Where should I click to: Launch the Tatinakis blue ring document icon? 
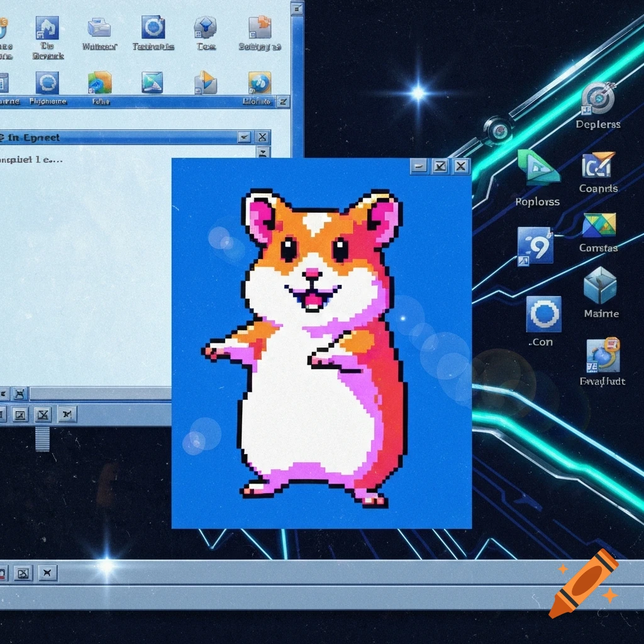click(x=153, y=28)
